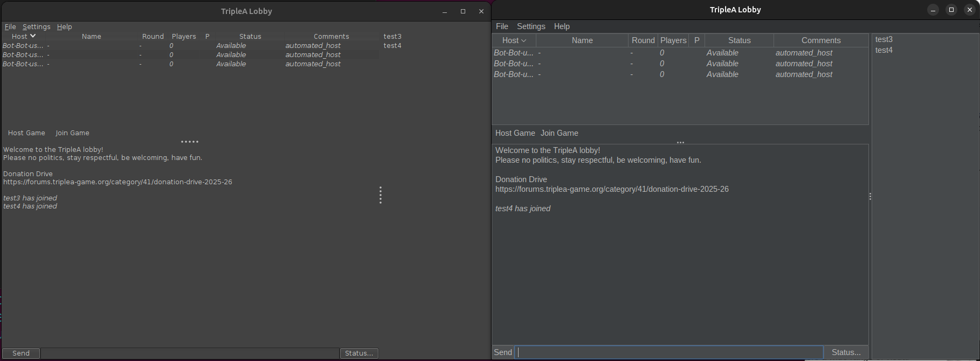Sort by Players column in right window
Screen dimensions: 980x361
click(x=673, y=40)
